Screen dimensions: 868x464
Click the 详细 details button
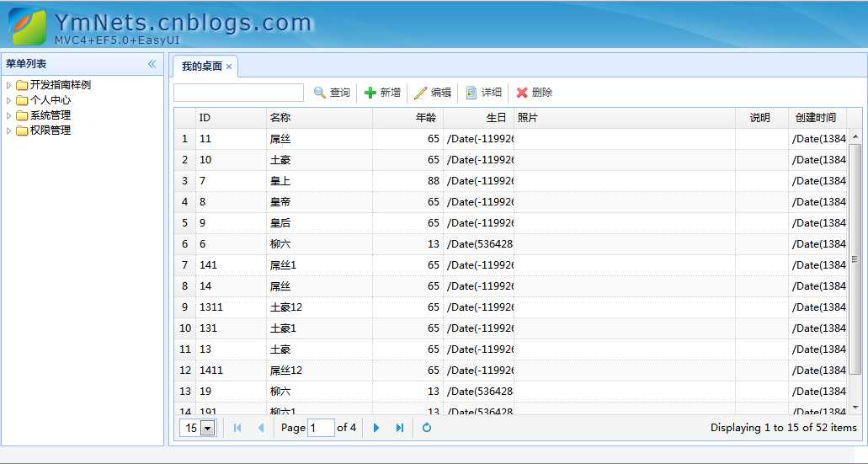(484, 93)
